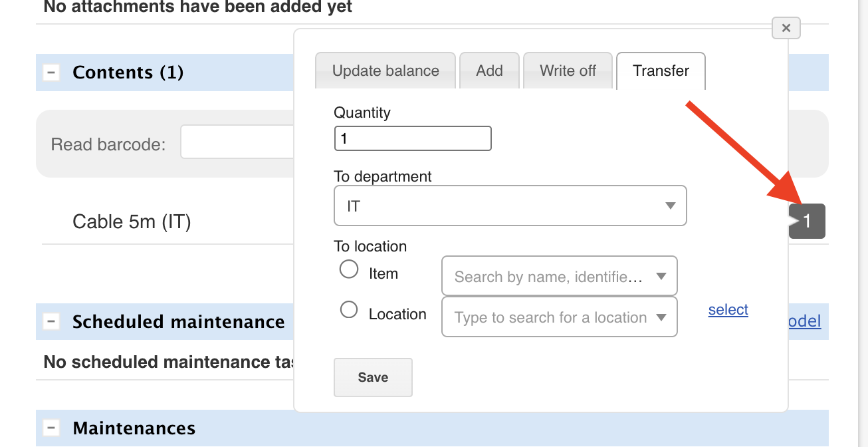Click the Save button
The width and height of the screenshot is (868, 447).
click(x=373, y=377)
